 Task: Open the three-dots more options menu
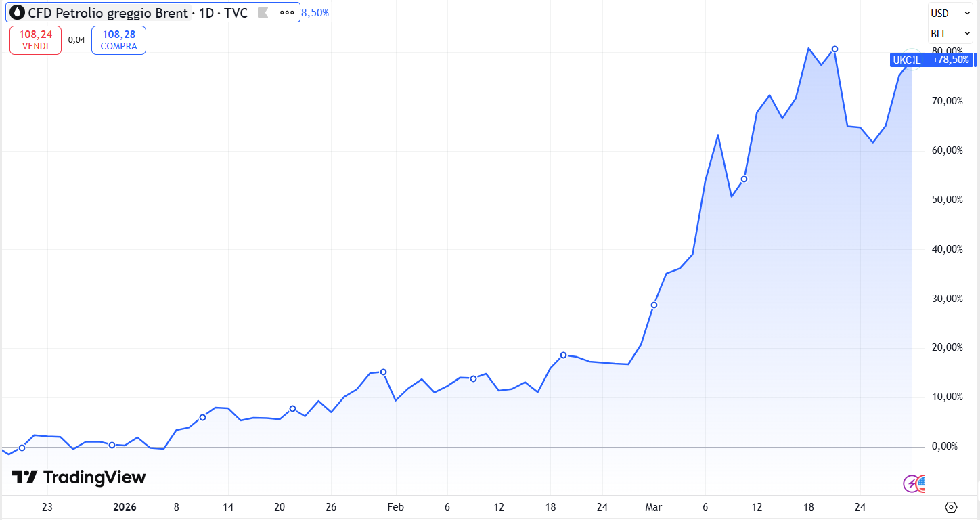(x=287, y=13)
